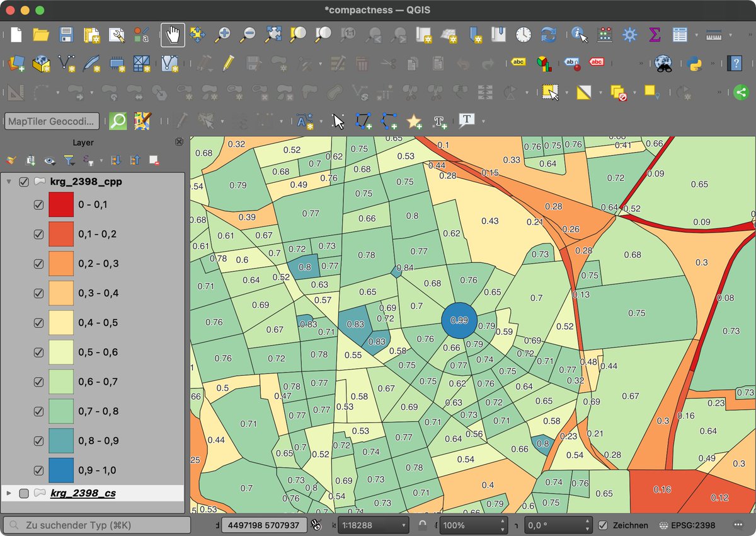The height and width of the screenshot is (536, 756).
Task: Open the Data Source Manager icon
Action: pyautogui.click(x=16, y=63)
